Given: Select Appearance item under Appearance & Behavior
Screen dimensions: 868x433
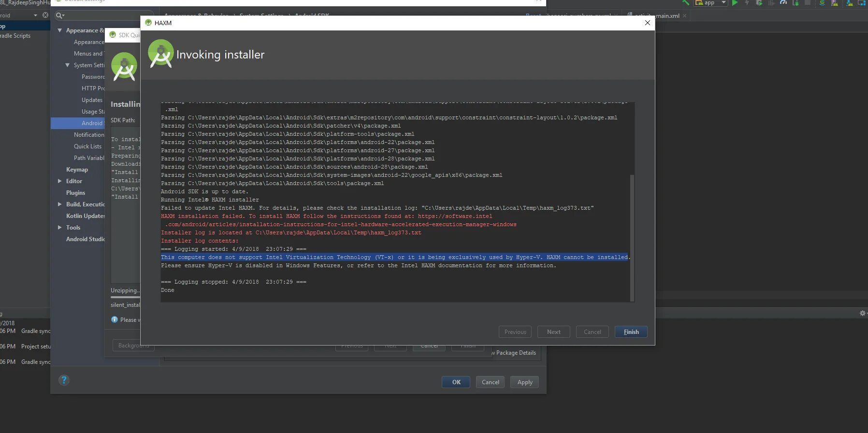Looking at the screenshot, I should tap(89, 42).
